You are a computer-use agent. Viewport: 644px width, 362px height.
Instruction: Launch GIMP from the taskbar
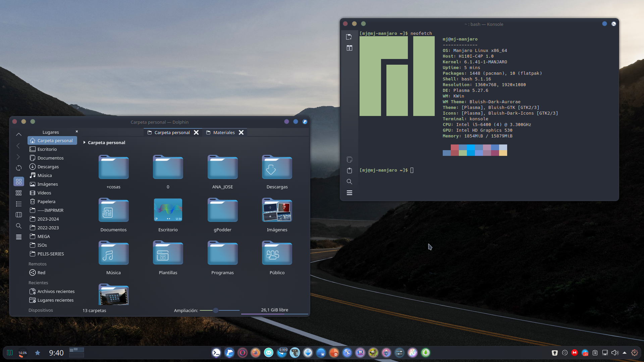pos(373,353)
